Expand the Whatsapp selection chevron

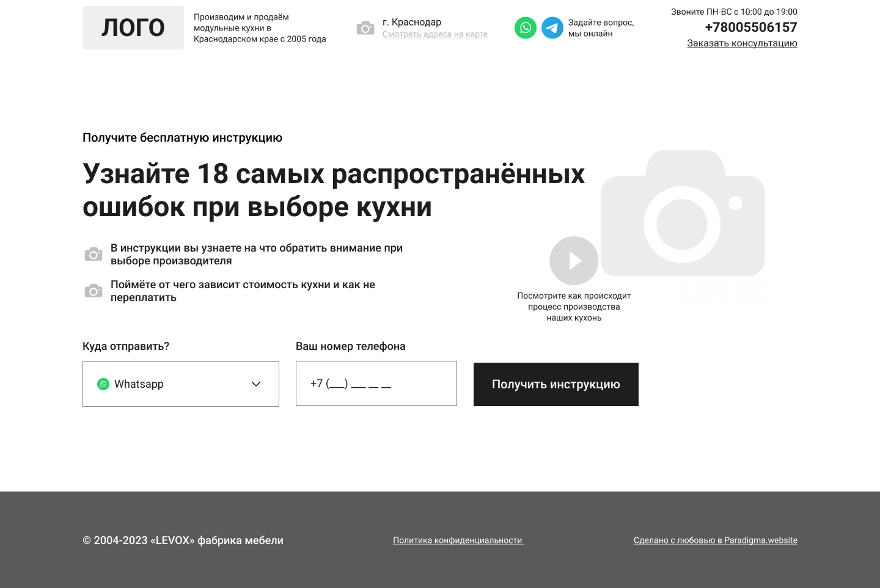[x=256, y=384]
